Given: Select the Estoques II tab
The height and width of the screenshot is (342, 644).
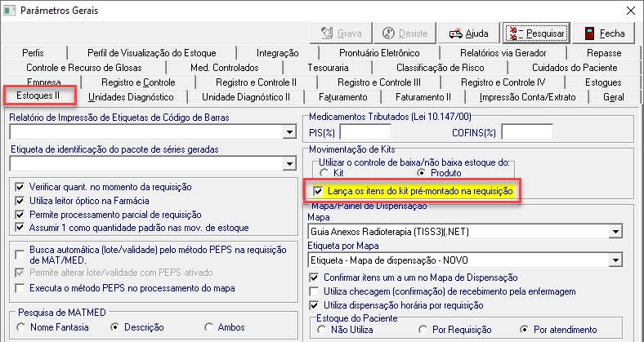Looking at the screenshot, I should point(38,96).
